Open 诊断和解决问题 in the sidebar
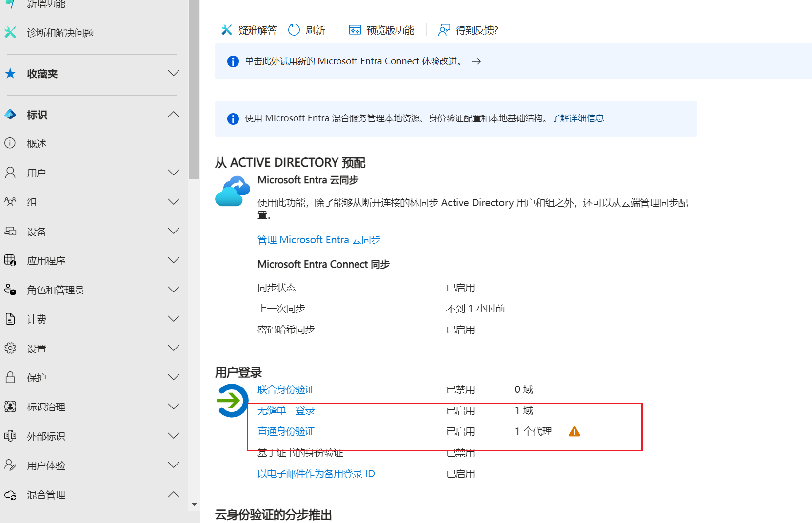The image size is (812, 523). pos(60,33)
